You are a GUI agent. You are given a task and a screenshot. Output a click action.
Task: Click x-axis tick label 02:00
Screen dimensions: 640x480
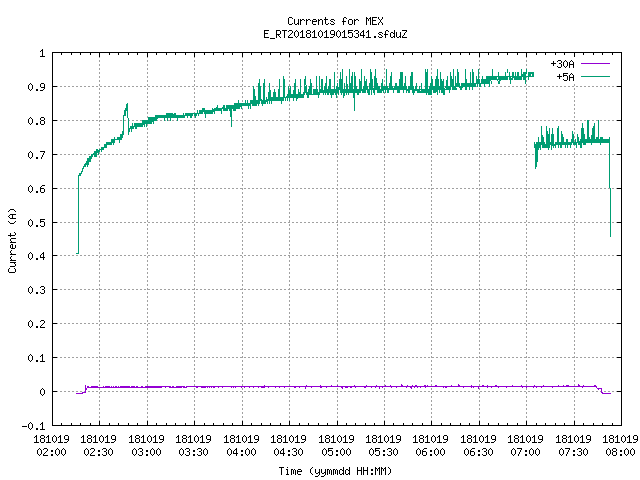click(x=51, y=452)
